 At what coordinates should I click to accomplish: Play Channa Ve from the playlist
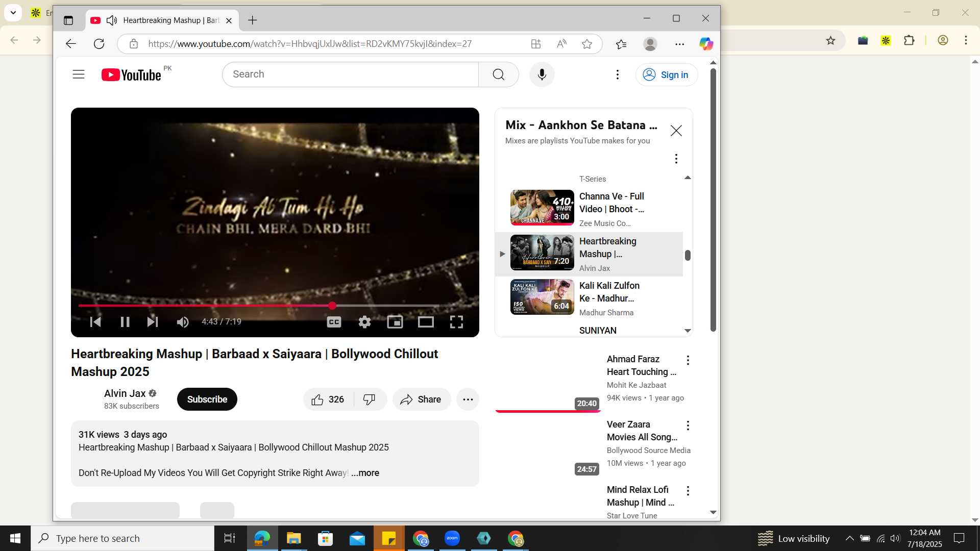[x=589, y=208]
